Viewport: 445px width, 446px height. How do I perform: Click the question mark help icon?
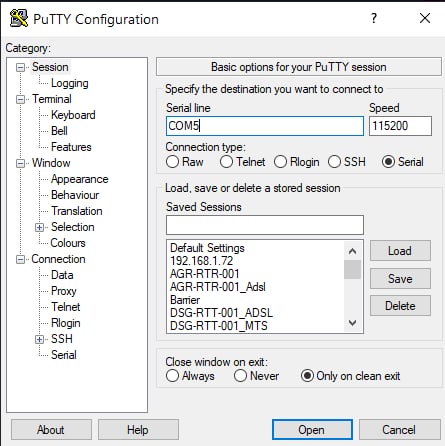(374, 18)
